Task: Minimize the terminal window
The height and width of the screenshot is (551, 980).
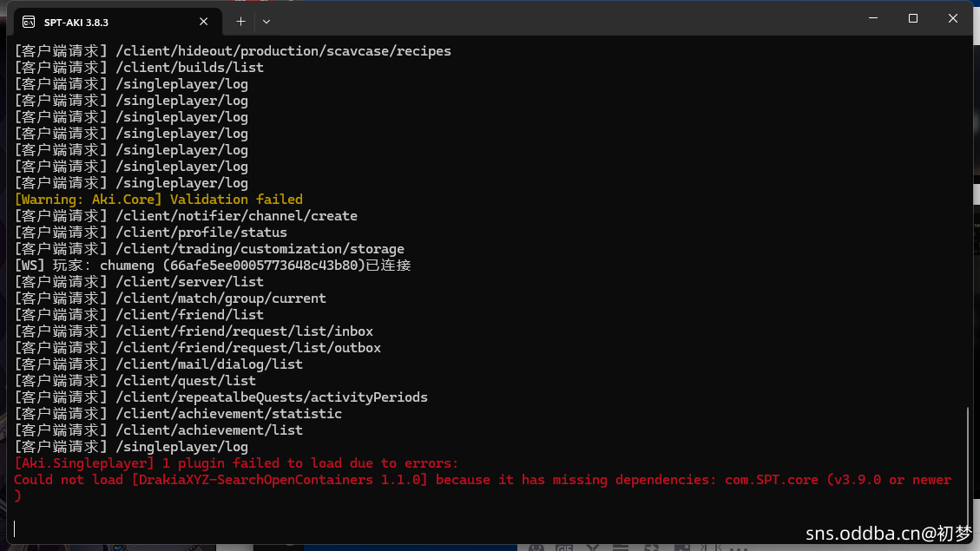Action: pyautogui.click(x=872, y=18)
